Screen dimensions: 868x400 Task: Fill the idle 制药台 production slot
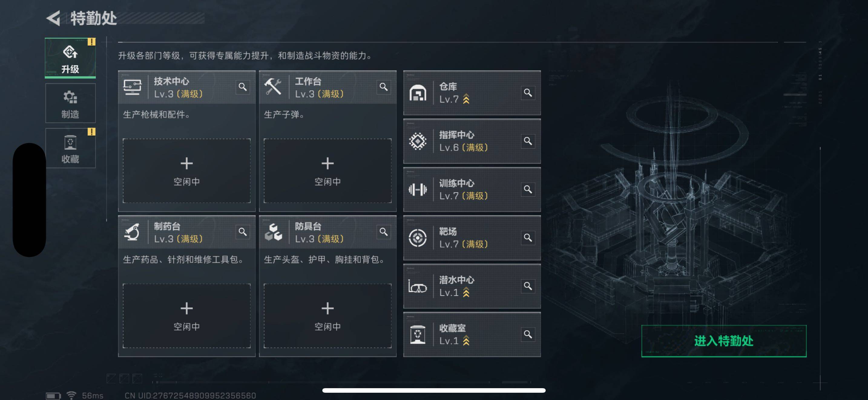click(x=187, y=316)
